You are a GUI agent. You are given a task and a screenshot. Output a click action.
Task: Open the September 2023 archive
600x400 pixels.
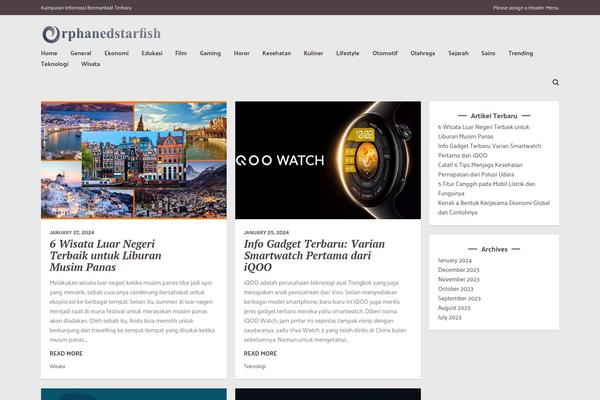coord(459,298)
